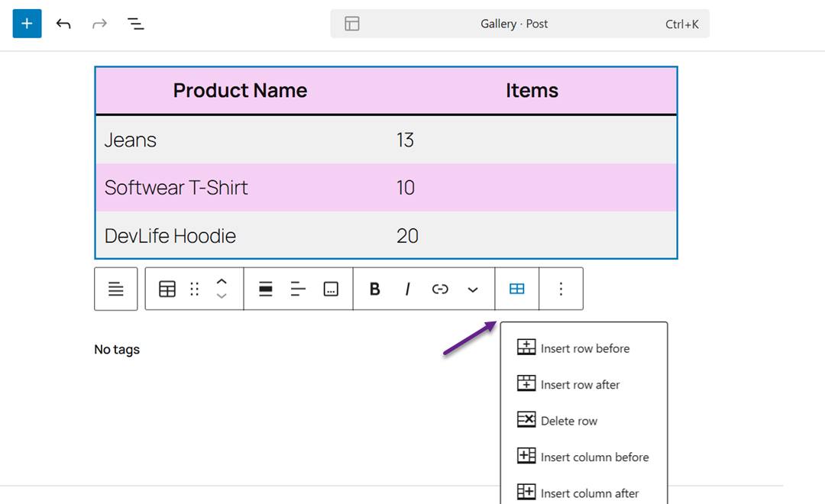Toggle italic formatting
Image resolution: width=825 pixels, height=504 pixels.
(x=407, y=289)
